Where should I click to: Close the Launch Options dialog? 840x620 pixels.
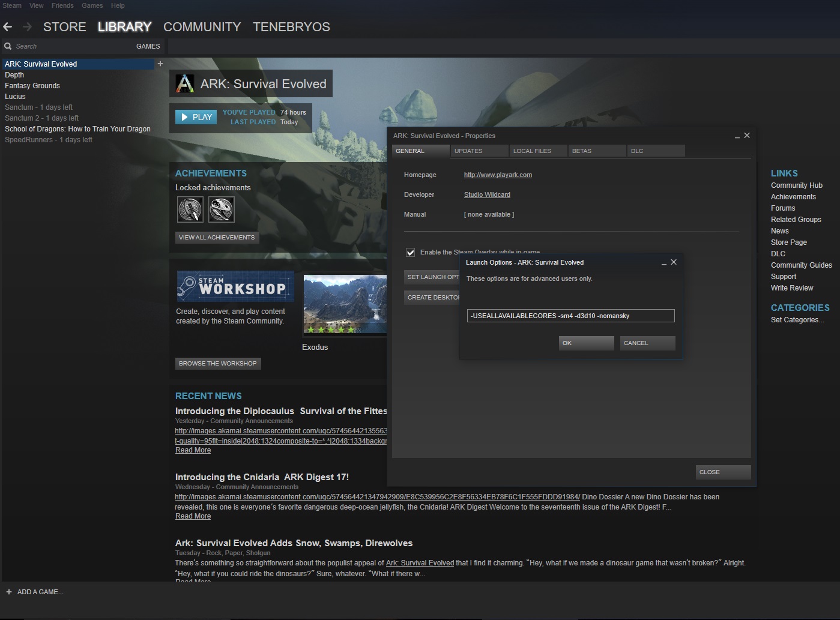[x=674, y=262]
